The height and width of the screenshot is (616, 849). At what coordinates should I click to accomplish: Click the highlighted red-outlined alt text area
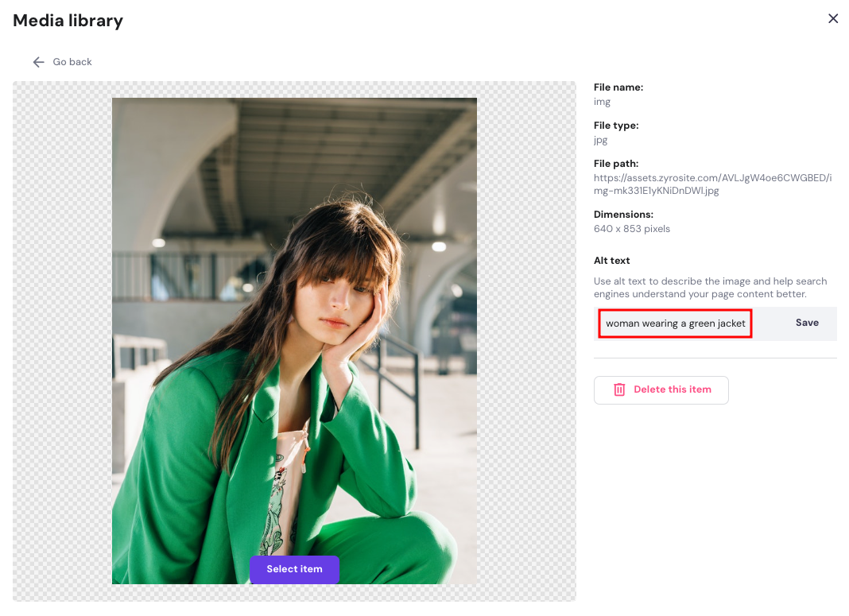674,323
